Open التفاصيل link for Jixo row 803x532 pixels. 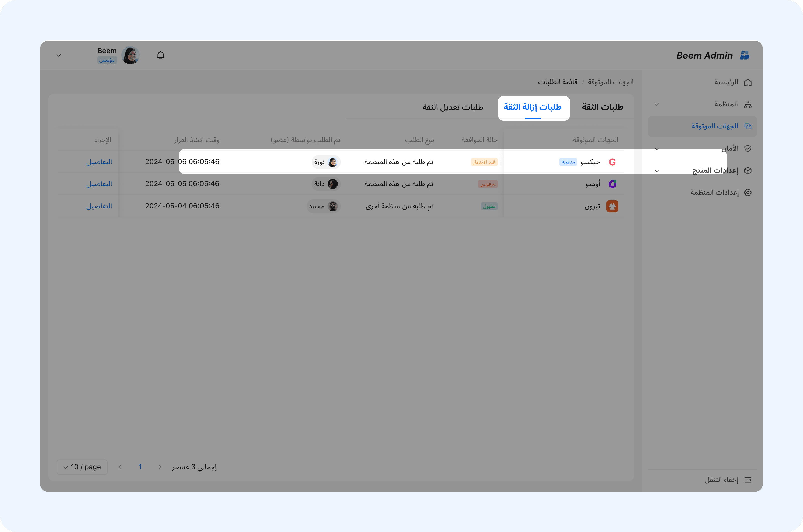pos(99,162)
